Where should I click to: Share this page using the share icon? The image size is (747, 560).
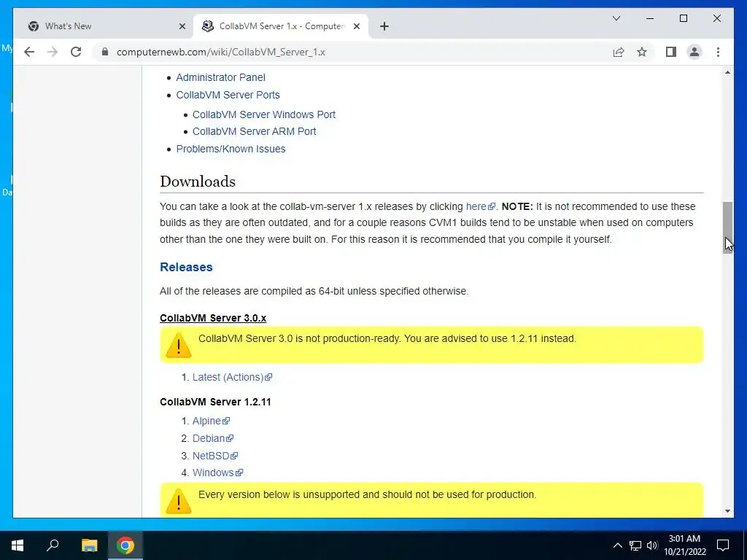pos(619,52)
